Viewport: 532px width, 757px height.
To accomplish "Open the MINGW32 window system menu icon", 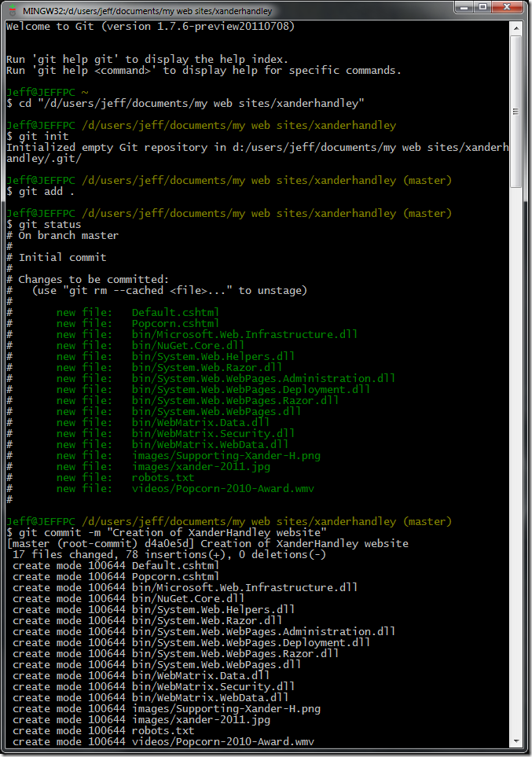I will tap(13, 10).
